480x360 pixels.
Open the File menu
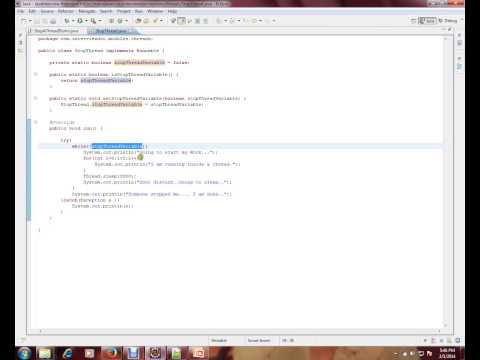[x=21, y=11]
